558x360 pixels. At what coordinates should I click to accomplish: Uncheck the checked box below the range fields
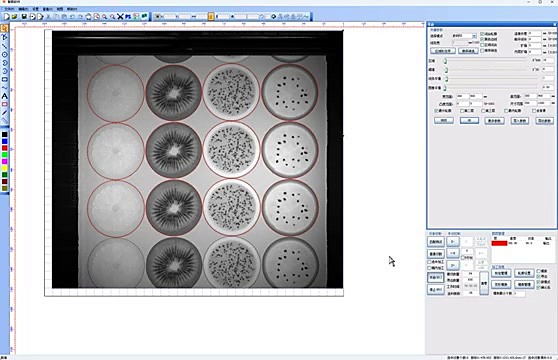tap(436, 111)
